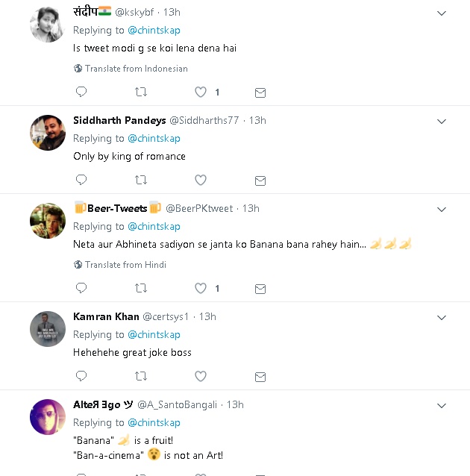The image size is (470, 476).
Task: Open the @A_SantoBangali profile handle
Action: coord(177,404)
